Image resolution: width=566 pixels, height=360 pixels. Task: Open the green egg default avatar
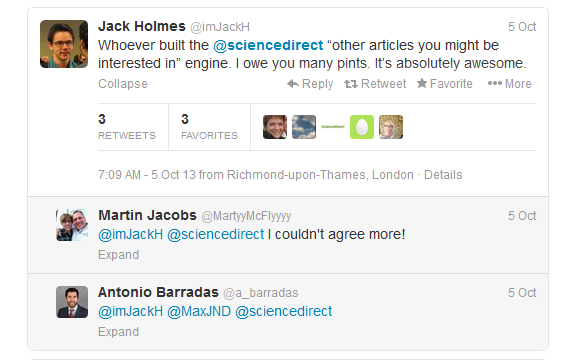click(362, 127)
